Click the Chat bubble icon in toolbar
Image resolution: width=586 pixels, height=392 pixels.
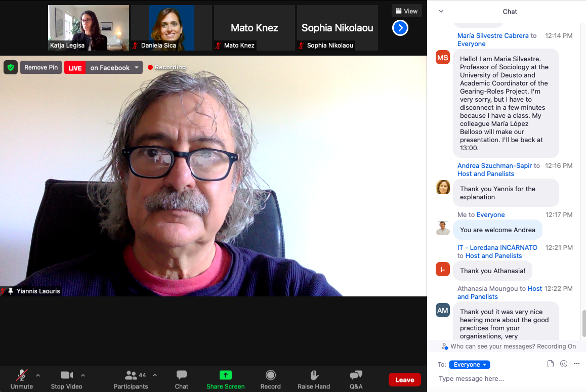[182, 375]
